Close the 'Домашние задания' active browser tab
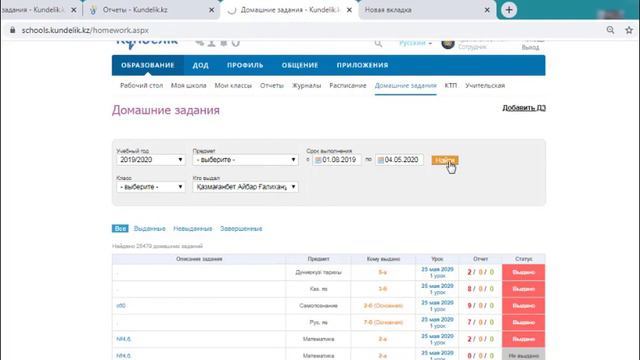Screen dimensions: 640x360 (x=349, y=10)
